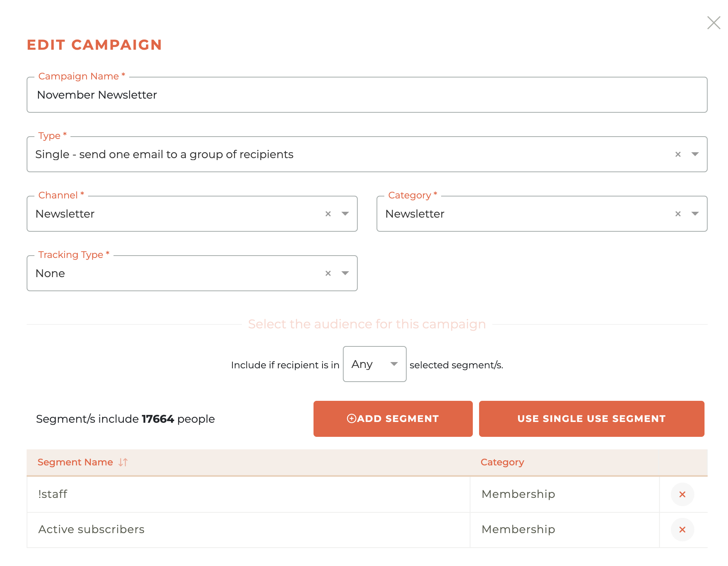Click Use Single Use Segment button
The image size is (728, 566).
591,419
